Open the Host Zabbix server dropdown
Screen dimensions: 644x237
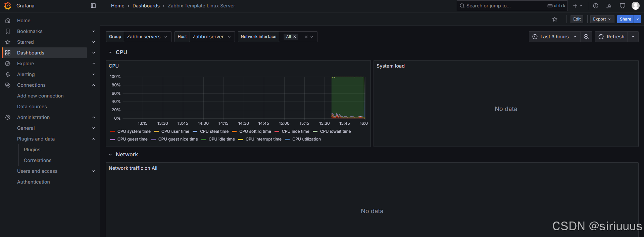pyautogui.click(x=212, y=37)
